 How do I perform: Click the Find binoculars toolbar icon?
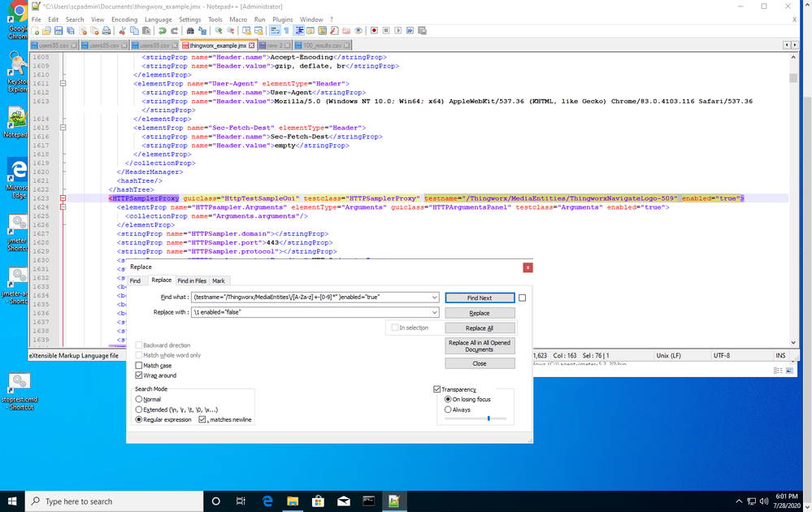tap(190, 31)
